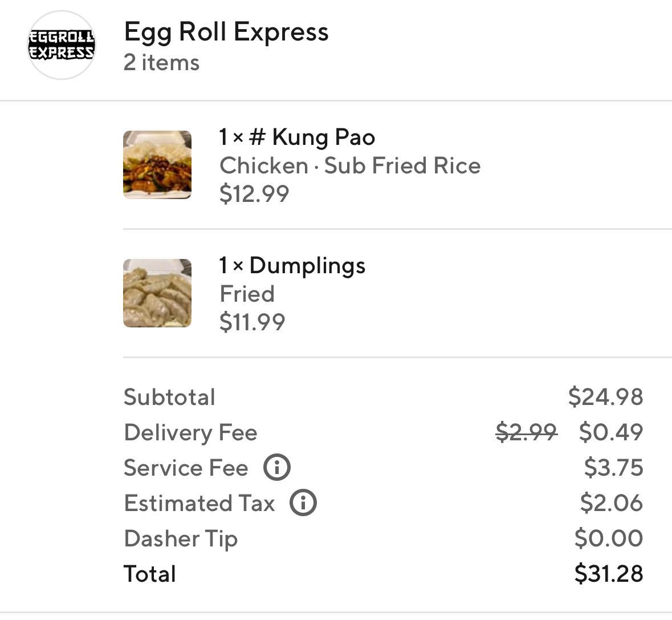
Task: Tap the Dumplings photo thumbnail
Action: tap(157, 293)
